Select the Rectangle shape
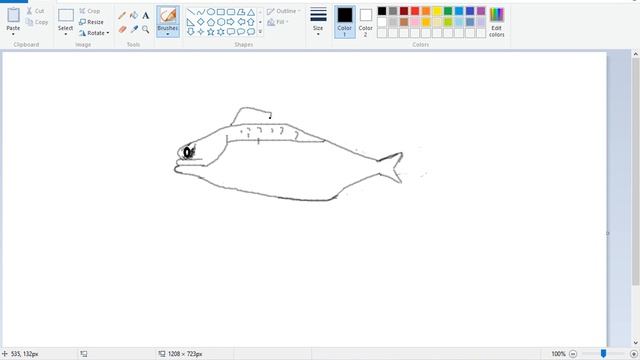The image size is (640, 360). (x=221, y=12)
